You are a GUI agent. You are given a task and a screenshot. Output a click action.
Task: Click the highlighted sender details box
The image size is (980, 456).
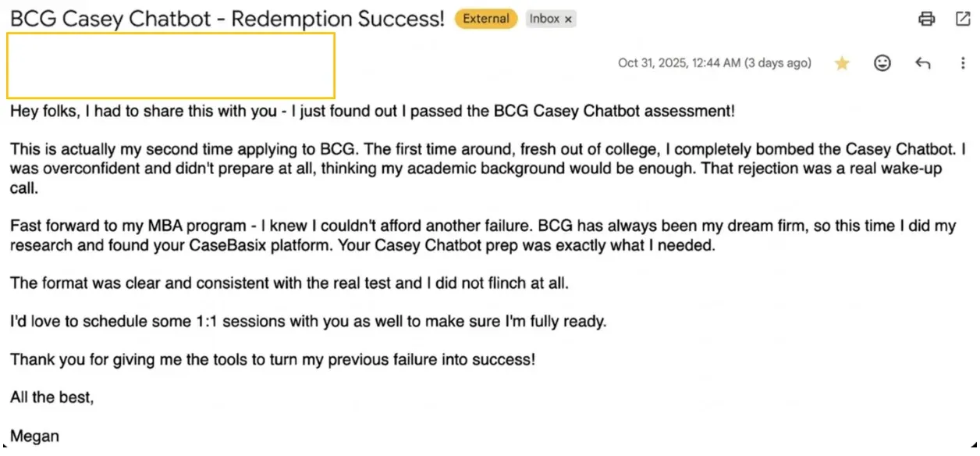171,66
